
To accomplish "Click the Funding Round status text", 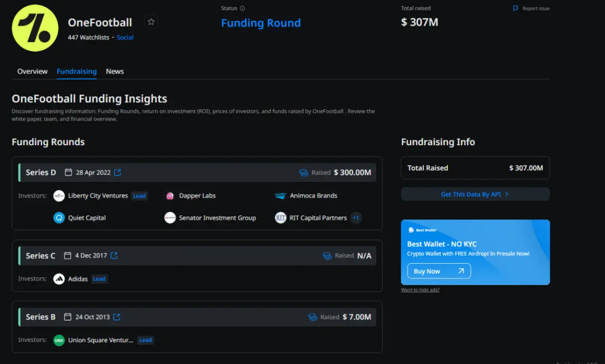I will [261, 23].
